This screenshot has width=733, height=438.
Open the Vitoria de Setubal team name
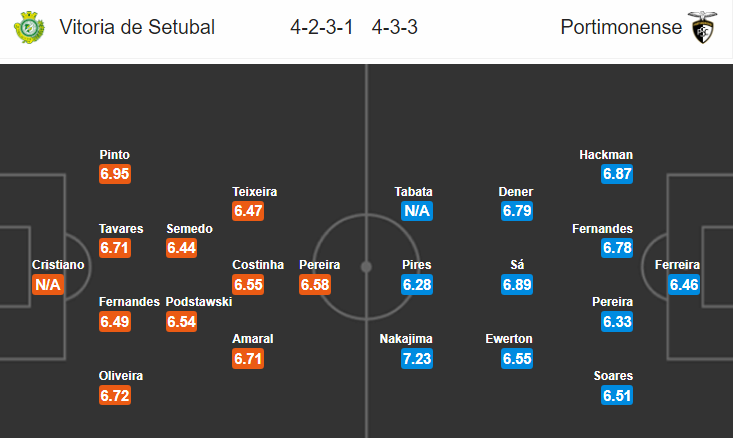pos(137,27)
